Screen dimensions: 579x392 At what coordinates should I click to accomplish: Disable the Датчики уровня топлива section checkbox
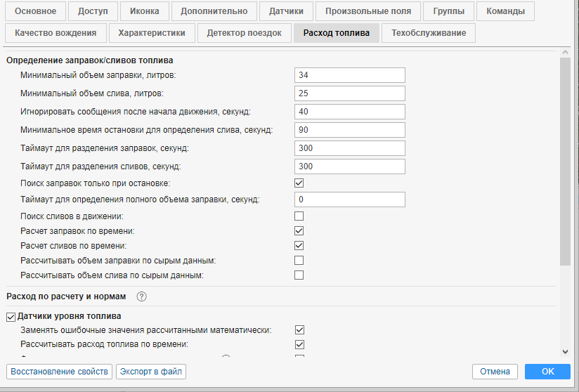11,316
